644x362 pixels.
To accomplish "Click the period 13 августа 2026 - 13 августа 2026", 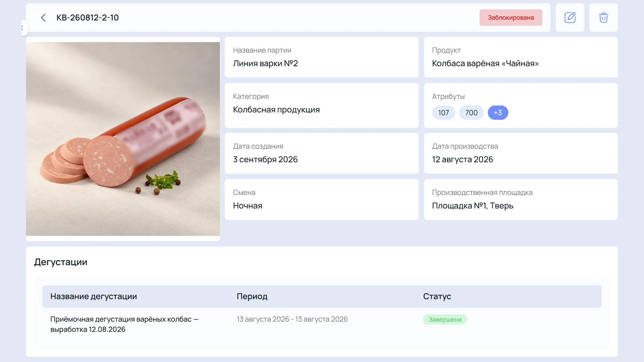I will (x=292, y=319).
